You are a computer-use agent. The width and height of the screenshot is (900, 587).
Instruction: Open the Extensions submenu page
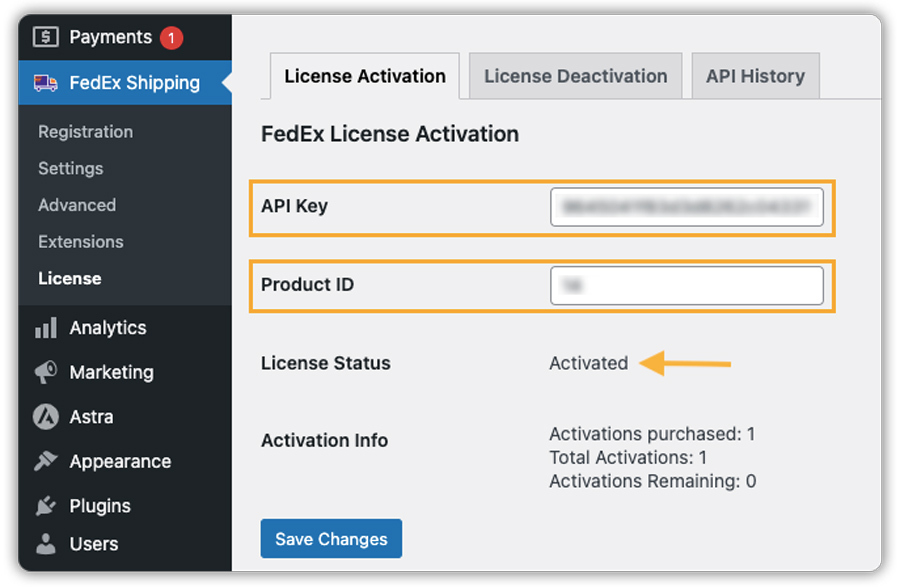point(81,242)
